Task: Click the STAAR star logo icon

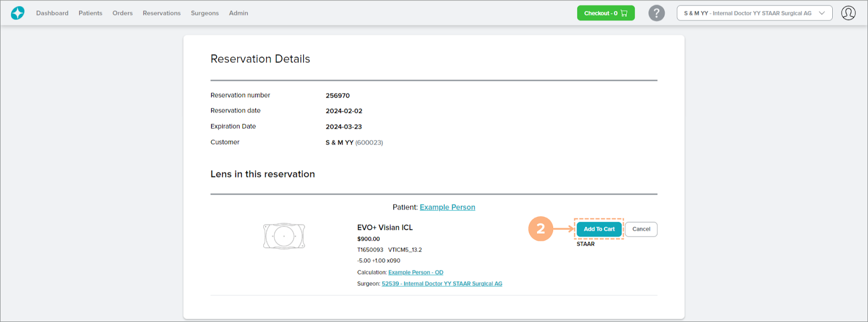Action: 17,13
